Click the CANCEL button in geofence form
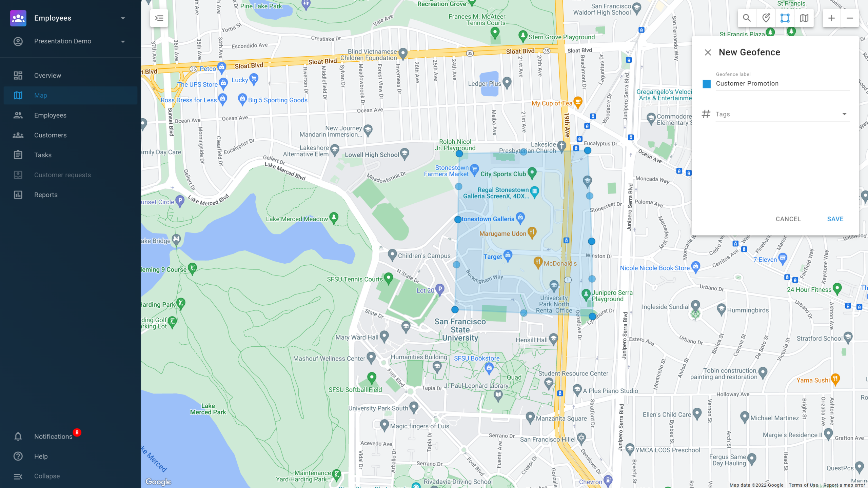 coord(788,219)
